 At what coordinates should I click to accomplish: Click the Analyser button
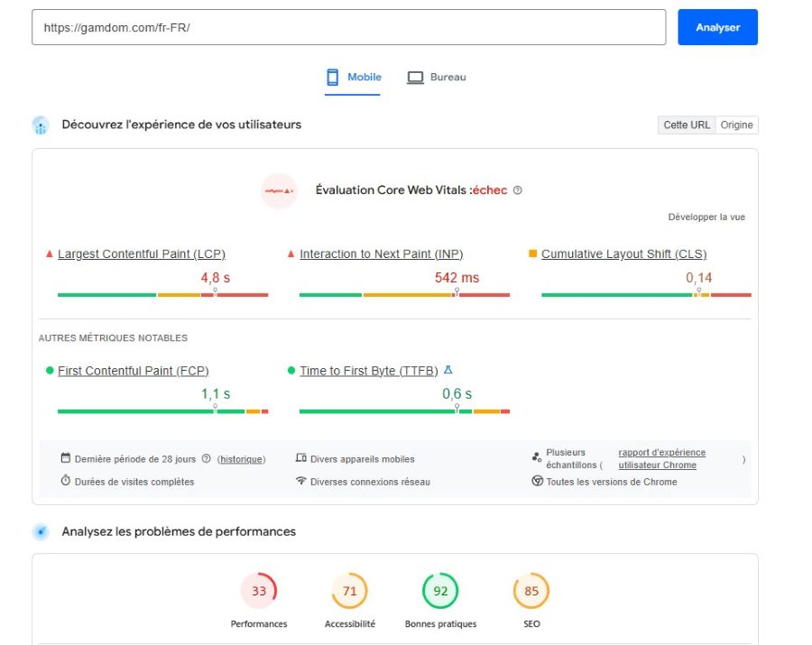717,27
